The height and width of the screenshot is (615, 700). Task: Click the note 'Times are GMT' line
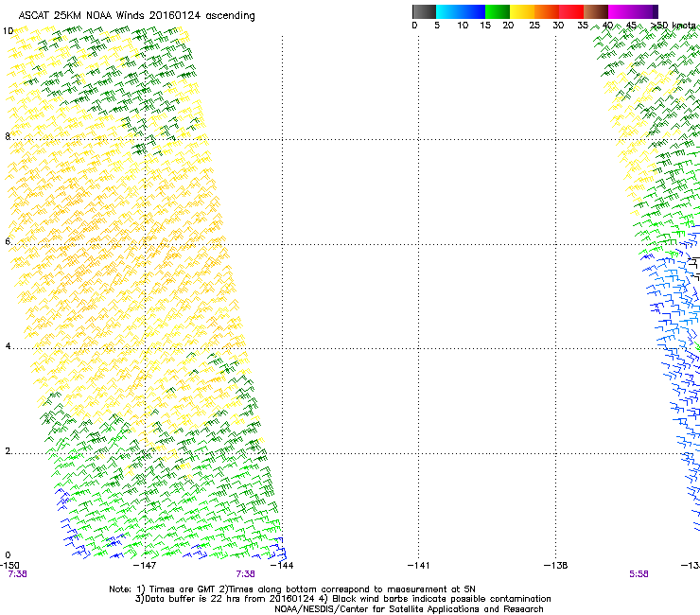(x=292, y=589)
